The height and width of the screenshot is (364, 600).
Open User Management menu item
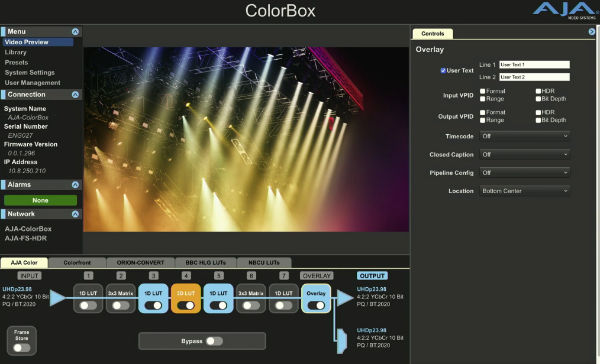click(33, 83)
